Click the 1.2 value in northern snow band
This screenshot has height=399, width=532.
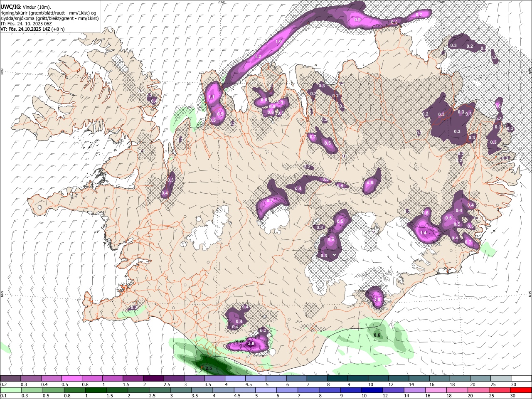(x=258, y=57)
